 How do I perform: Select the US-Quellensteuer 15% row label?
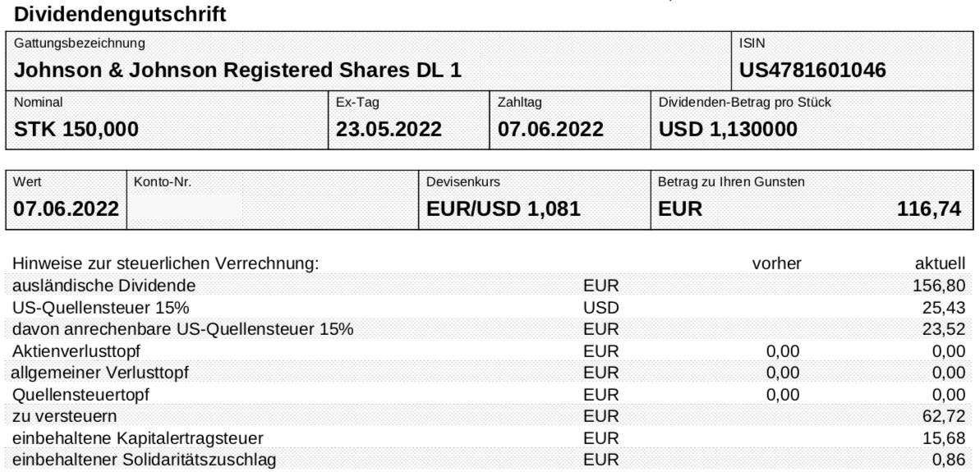click(x=101, y=308)
